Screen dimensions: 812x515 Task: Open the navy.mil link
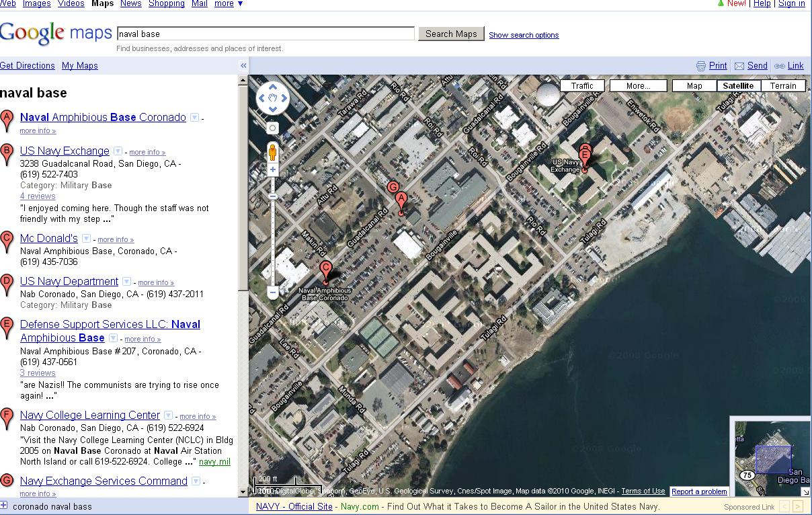(x=214, y=462)
